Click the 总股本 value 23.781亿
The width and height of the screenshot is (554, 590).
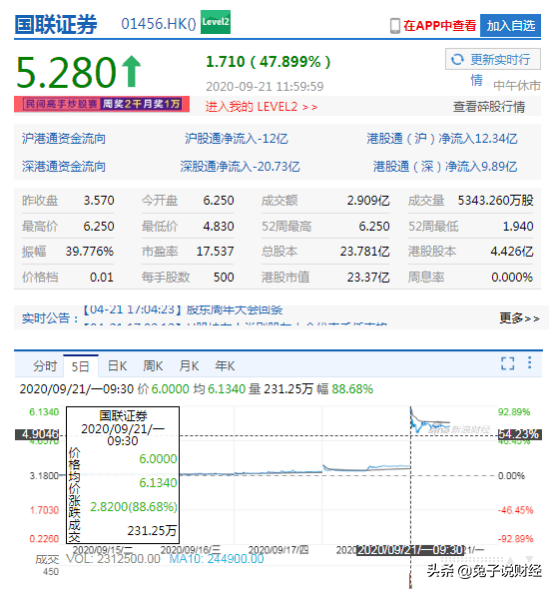pyautogui.click(x=365, y=251)
